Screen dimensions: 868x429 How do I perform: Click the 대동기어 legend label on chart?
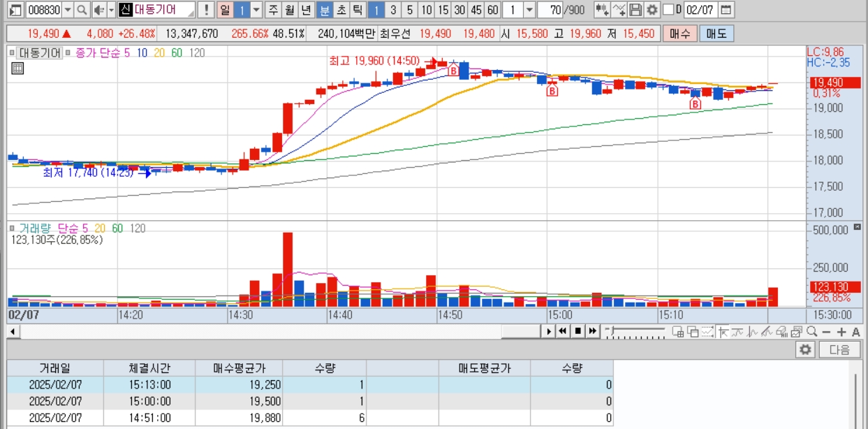[40, 52]
